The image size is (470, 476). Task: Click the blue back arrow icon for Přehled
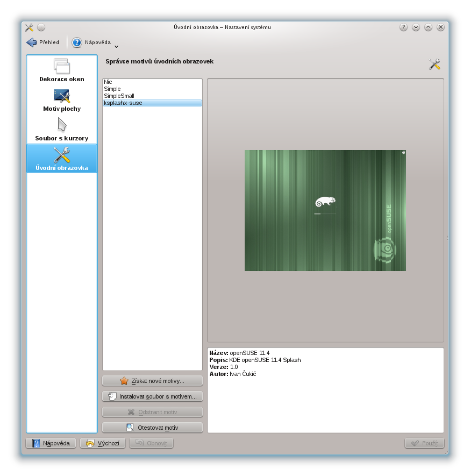pyautogui.click(x=31, y=42)
